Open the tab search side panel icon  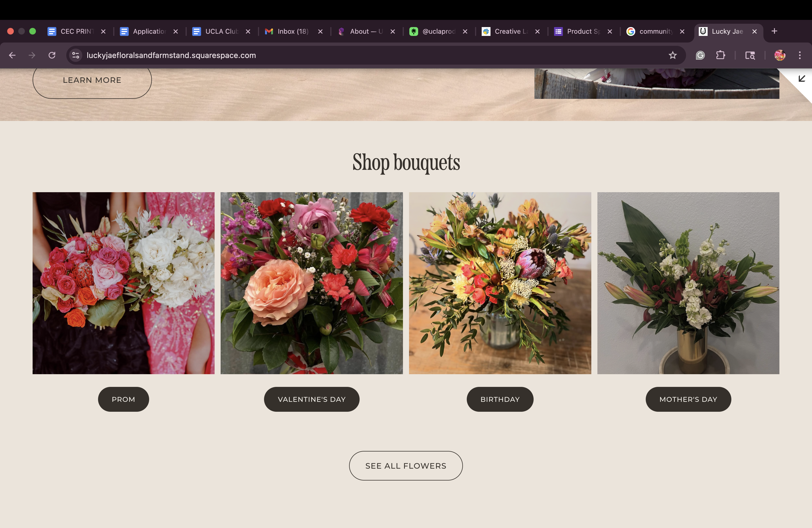(750, 55)
